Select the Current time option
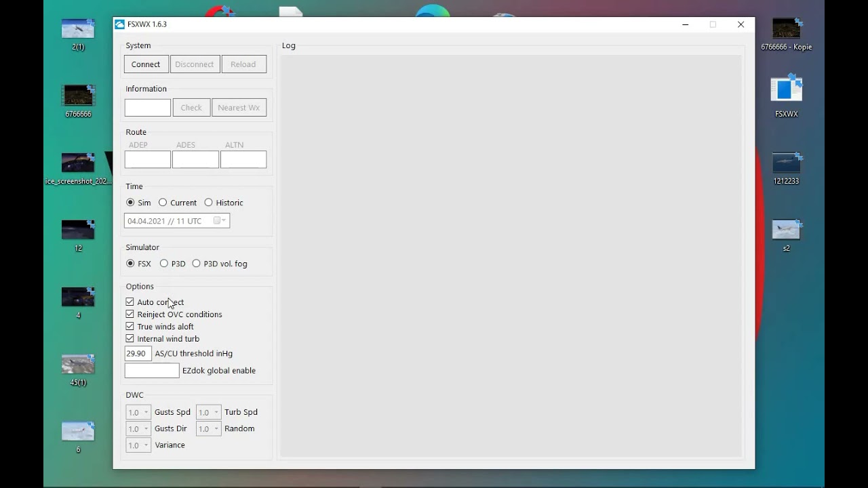Image resolution: width=868 pixels, height=488 pixels. (x=178, y=203)
